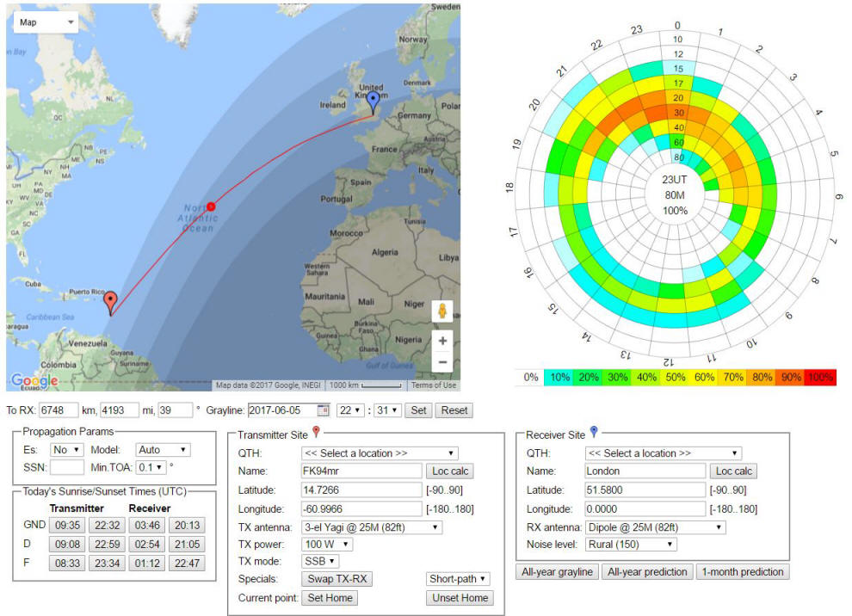Click the red midpoint dot on path
Screen dimensions: 852x616
211,206
